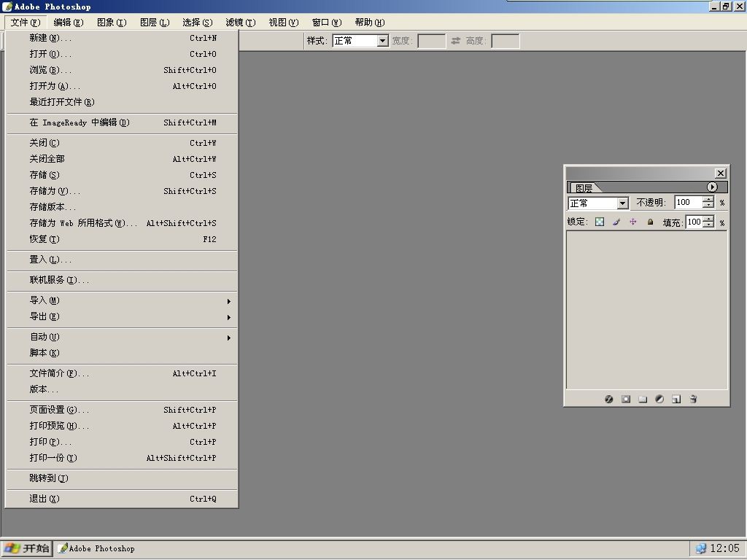Open the 帮助(H) menu
This screenshot has height=560, width=747.
tap(370, 23)
